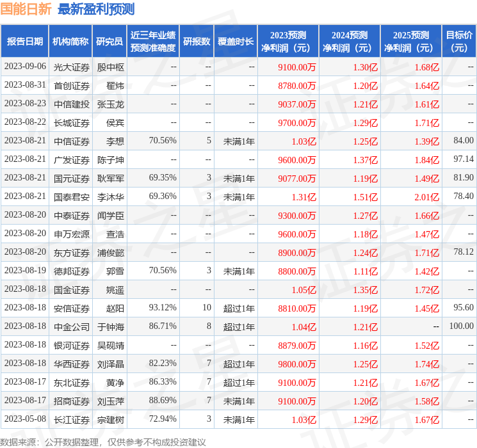Click the accuracy value 72.94%

[x=163, y=419]
